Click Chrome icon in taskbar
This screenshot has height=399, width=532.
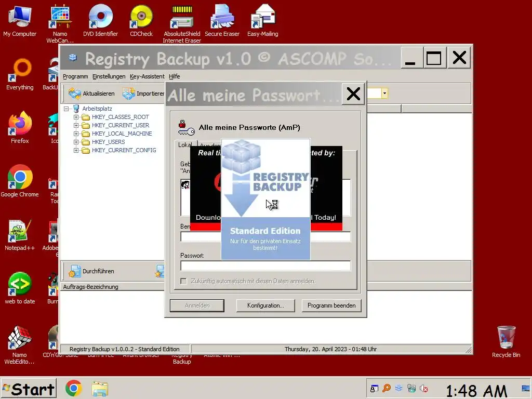click(x=74, y=389)
